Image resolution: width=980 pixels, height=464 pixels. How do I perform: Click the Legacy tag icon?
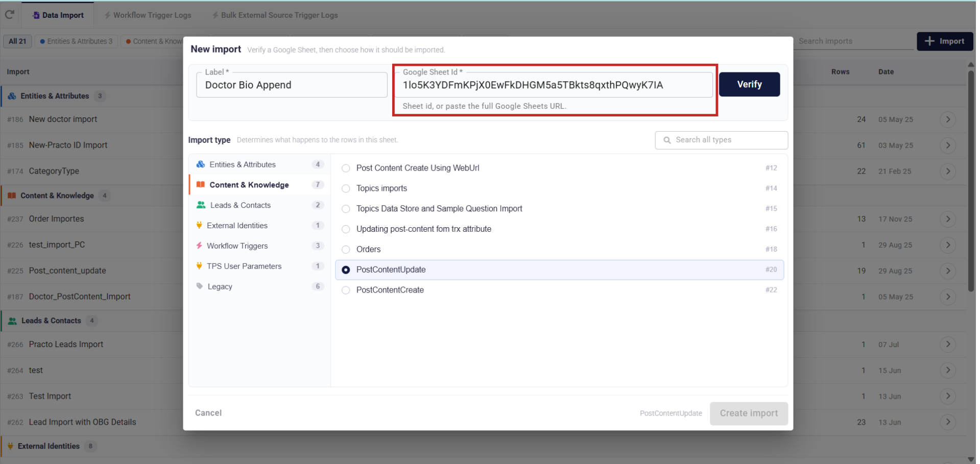200,286
